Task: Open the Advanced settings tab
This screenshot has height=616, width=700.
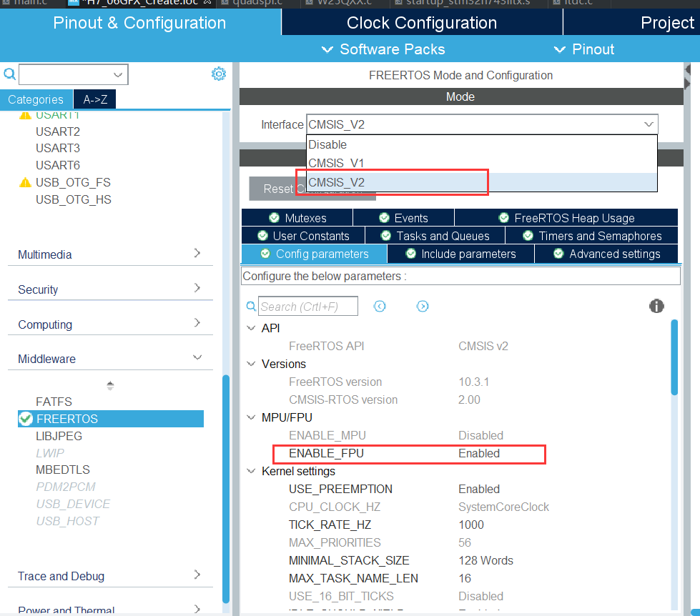Action: click(x=606, y=254)
